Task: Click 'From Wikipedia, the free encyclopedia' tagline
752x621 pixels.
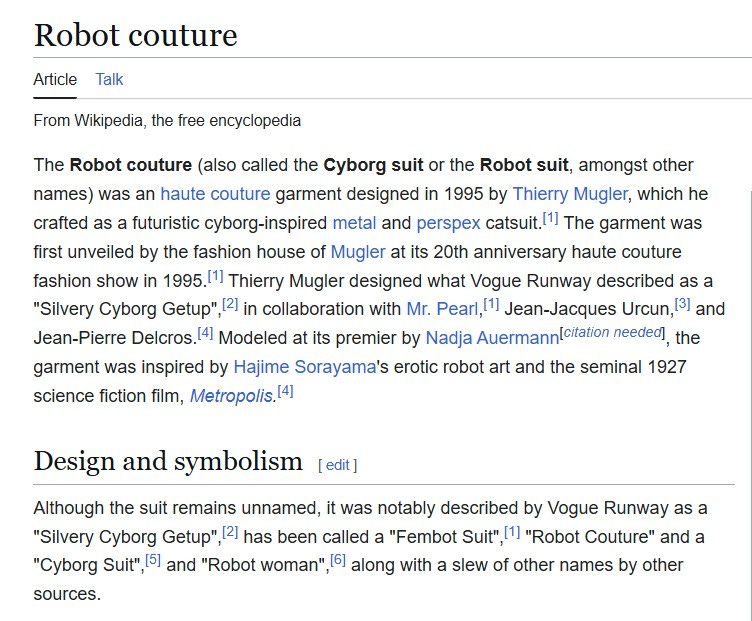Action: pyautogui.click(x=167, y=120)
